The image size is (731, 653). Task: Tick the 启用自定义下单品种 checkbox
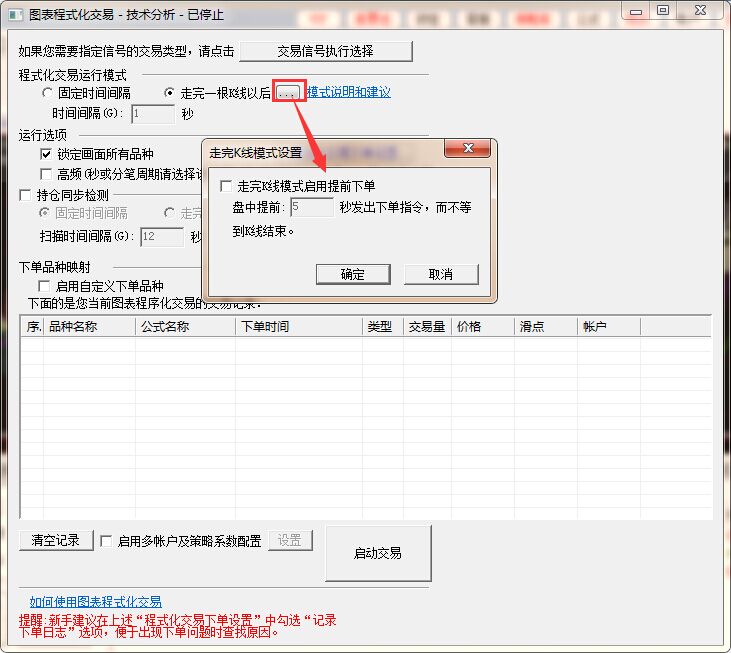(x=47, y=286)
